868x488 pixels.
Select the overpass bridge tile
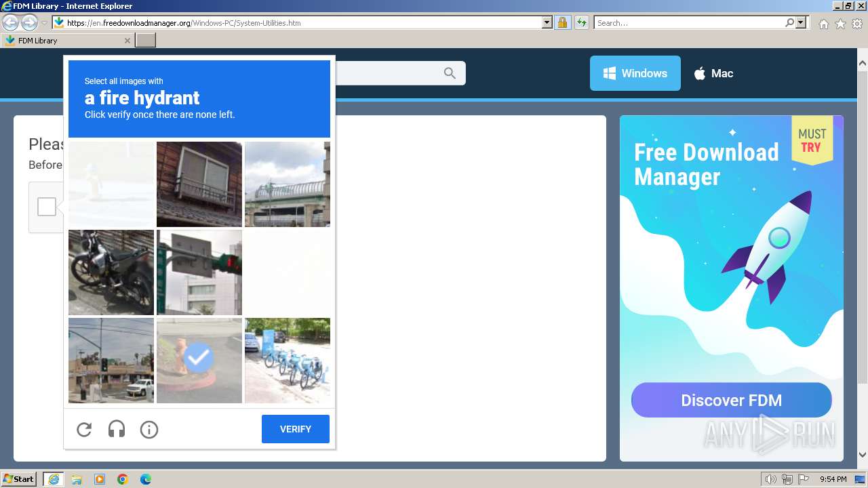(288, 184)
